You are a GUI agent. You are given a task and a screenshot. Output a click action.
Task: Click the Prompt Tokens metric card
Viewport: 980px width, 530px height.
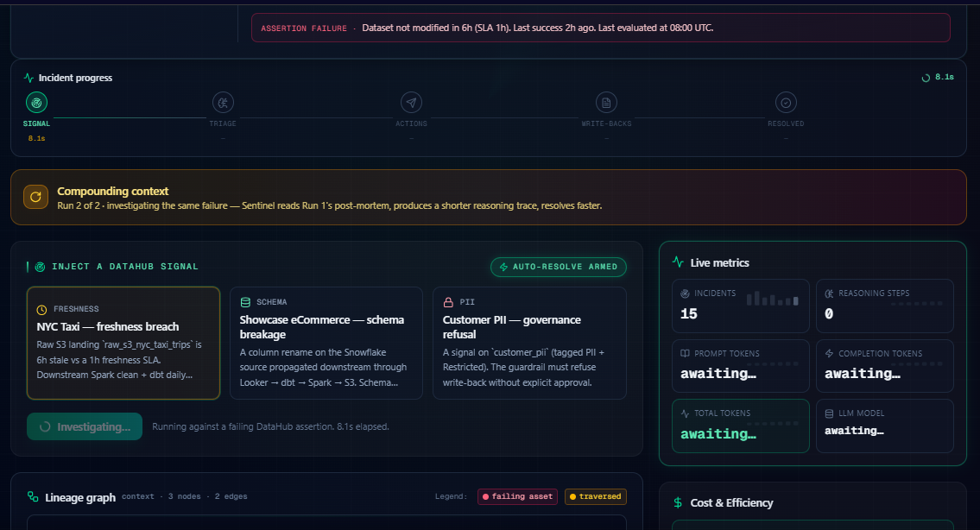pyautogui.click(x=741, y=366)
